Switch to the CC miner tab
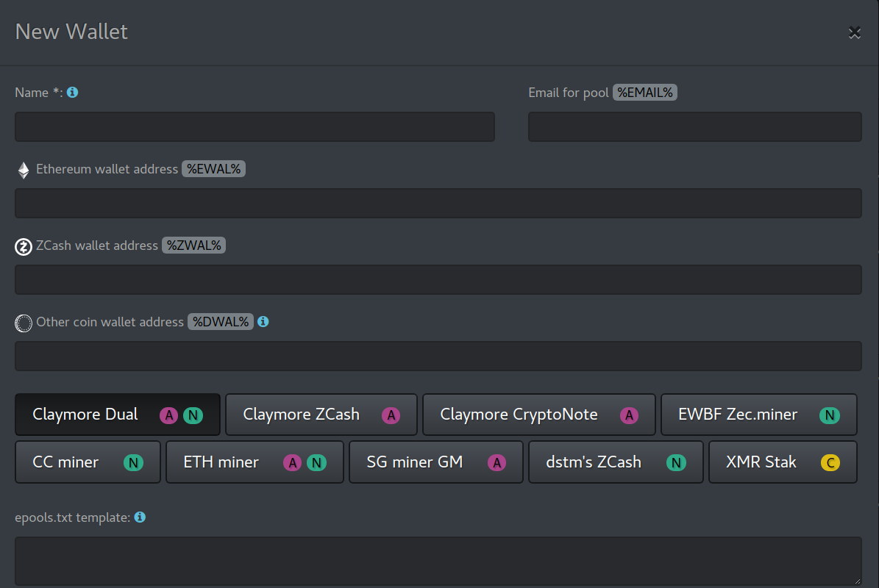This screenshot has height=588, width=879. tap(88, 462)
